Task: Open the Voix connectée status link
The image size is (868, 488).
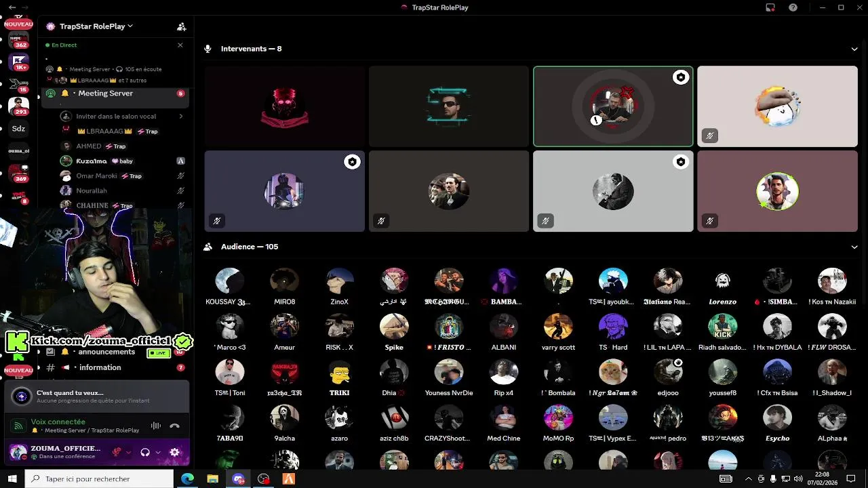Action: (x=58, y=422)
